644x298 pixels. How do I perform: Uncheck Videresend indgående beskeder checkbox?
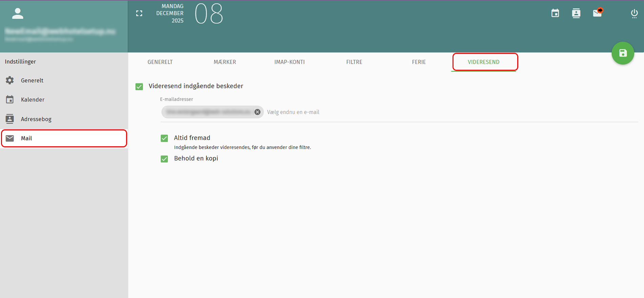coord(139,87)
